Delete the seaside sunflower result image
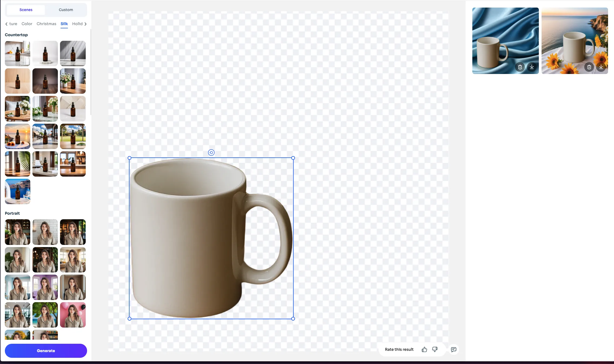Screen dimensions: 614x364 click(x=589, y=67)
